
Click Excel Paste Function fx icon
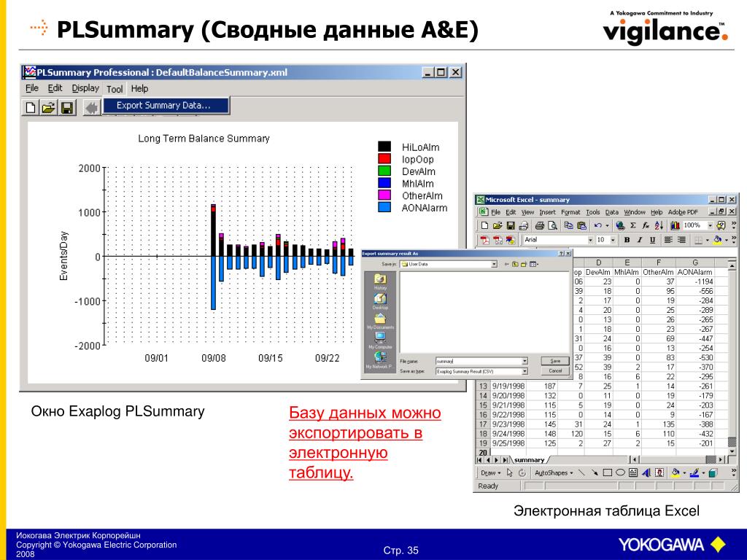tap(646, 225)
